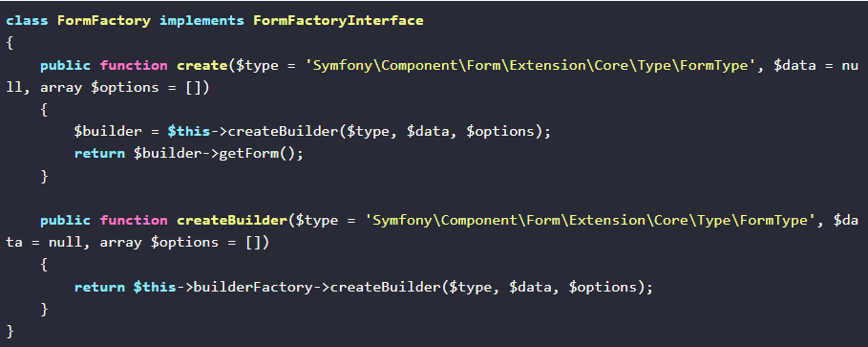The width and height of the screenshot is (868, 347).
Task: Click $this before createBuilder call
Action: [x=189, y=132]
